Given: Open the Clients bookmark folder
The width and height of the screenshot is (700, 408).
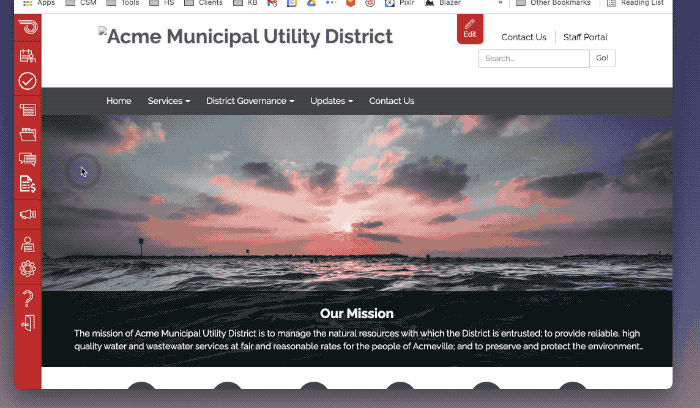Looking at the screenshot, I should pyautogui.click(x=203, y=3).
